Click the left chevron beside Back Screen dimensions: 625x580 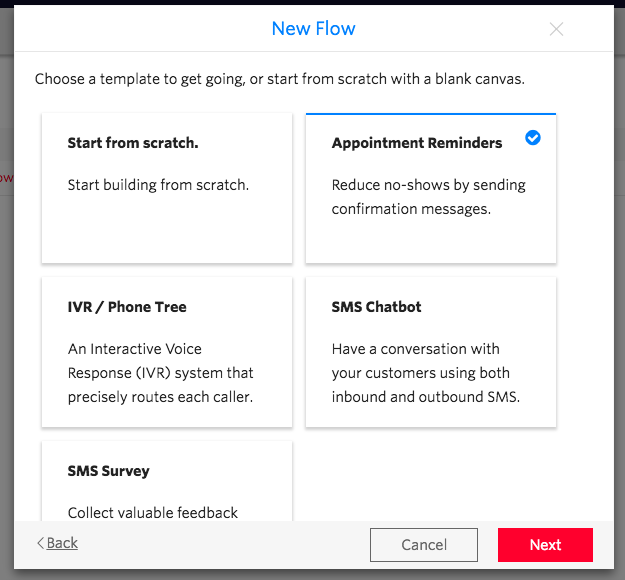pos(41,543)
